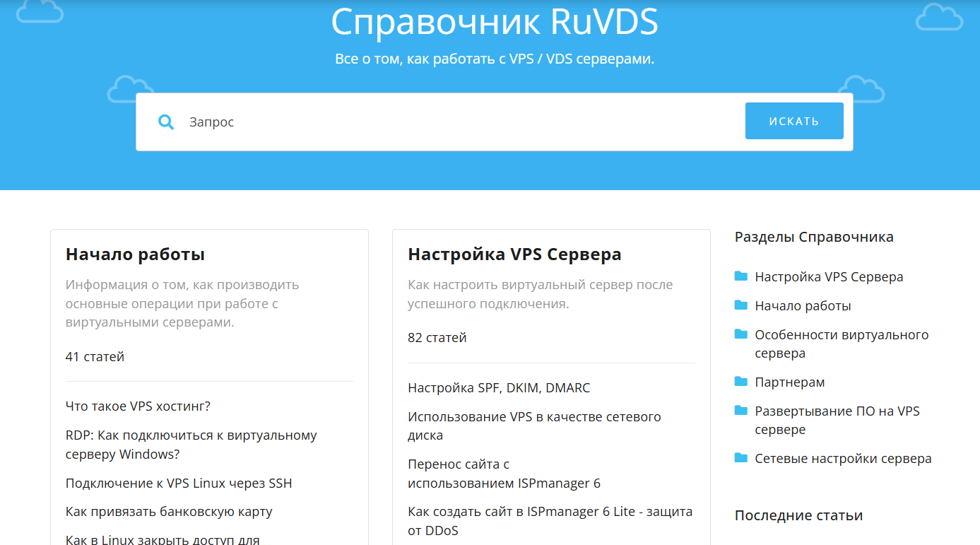Select sidebar section Начало работы
The image size is (980, 545).
click(803, 306)
